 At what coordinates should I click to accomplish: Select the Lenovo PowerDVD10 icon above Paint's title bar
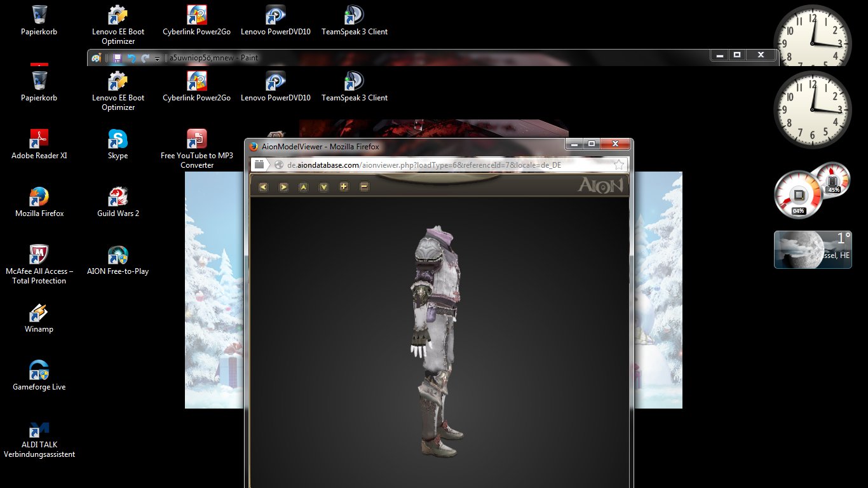click(276, 20)
